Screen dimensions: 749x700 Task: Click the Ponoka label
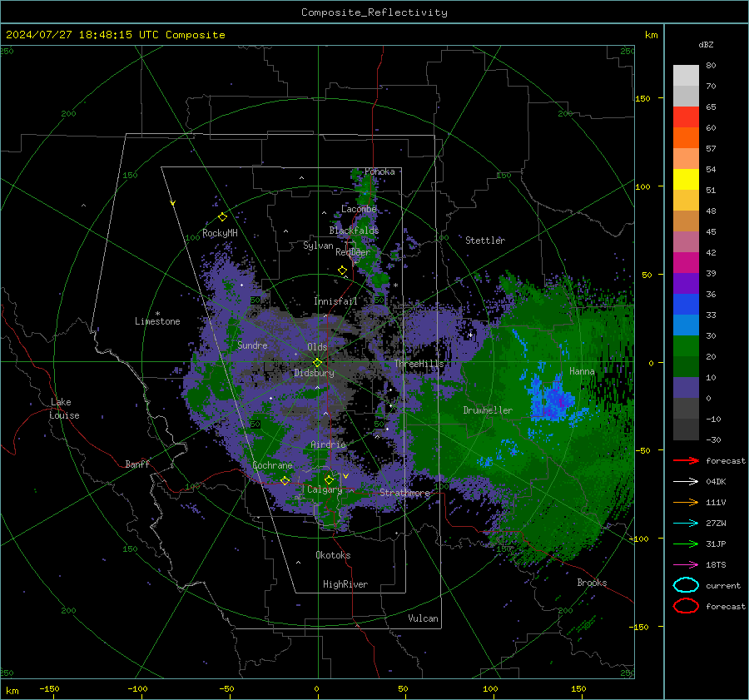[x=379, y=171]
